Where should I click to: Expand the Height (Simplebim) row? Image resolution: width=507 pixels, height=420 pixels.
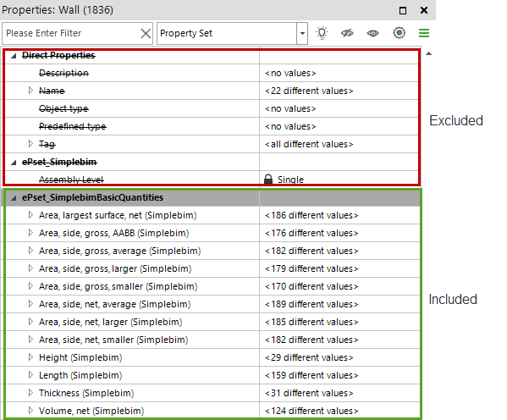click(30, 357)
